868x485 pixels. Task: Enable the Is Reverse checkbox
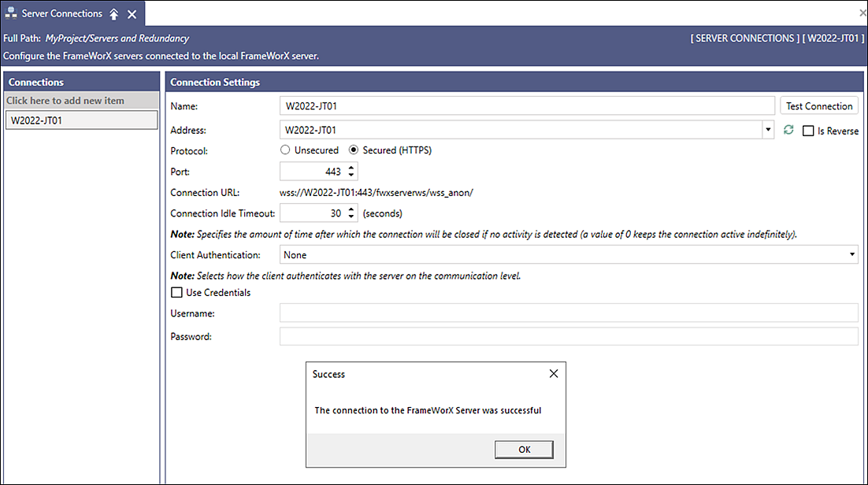pos(808,131)
